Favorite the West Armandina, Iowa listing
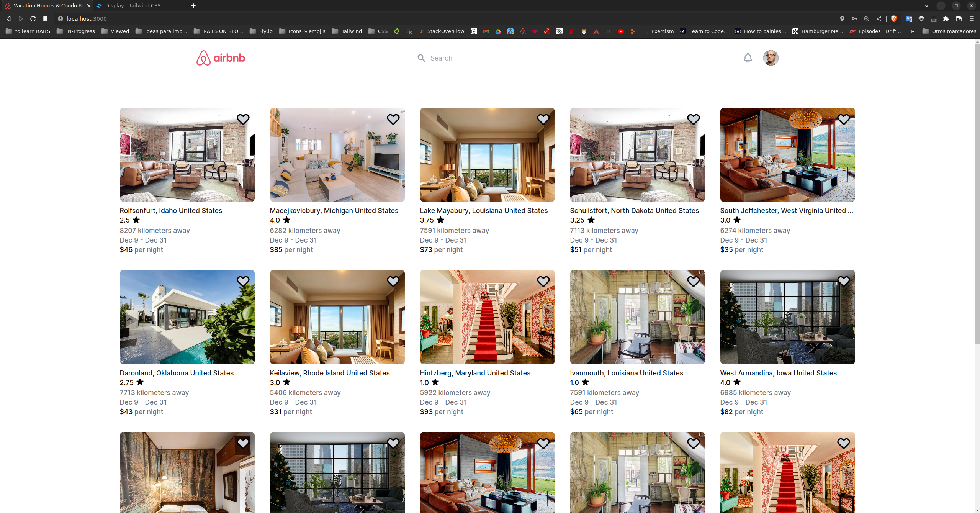The image size is (980, 513). click(x=843, y=281)
